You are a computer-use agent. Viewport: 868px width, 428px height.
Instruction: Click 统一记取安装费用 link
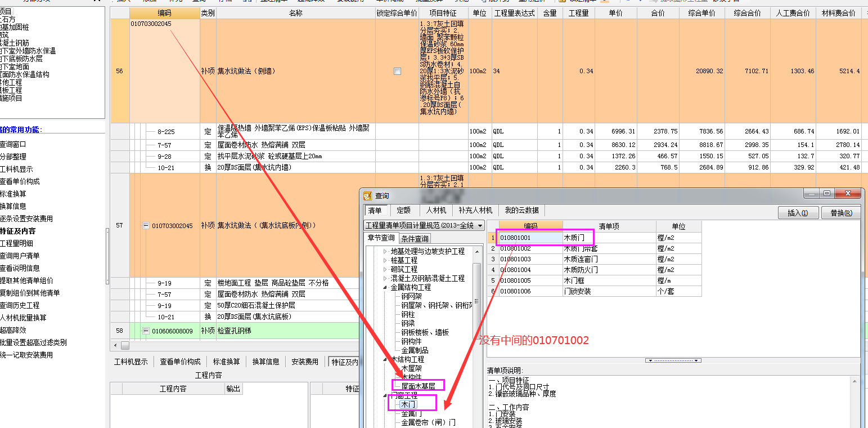tap(26, 355)
